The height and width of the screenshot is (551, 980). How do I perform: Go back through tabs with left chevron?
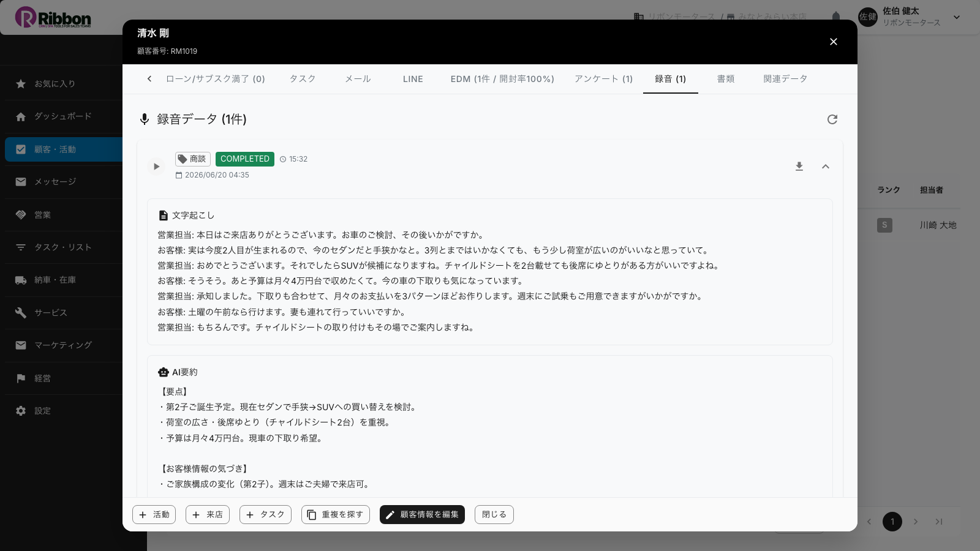149,79
